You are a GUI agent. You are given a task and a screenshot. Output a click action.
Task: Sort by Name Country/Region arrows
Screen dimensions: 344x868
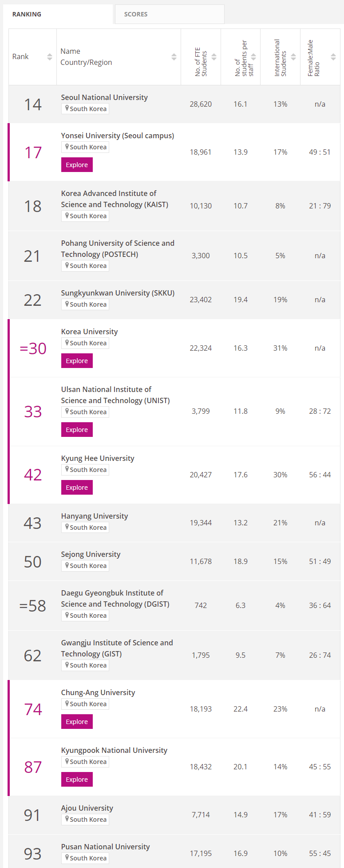(174, 57)
